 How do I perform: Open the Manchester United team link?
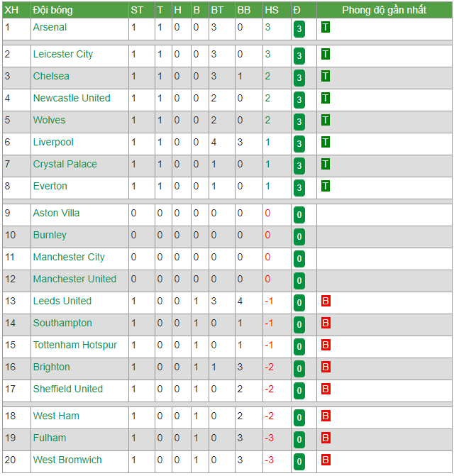pyautogui.click(x=74, y=279)
